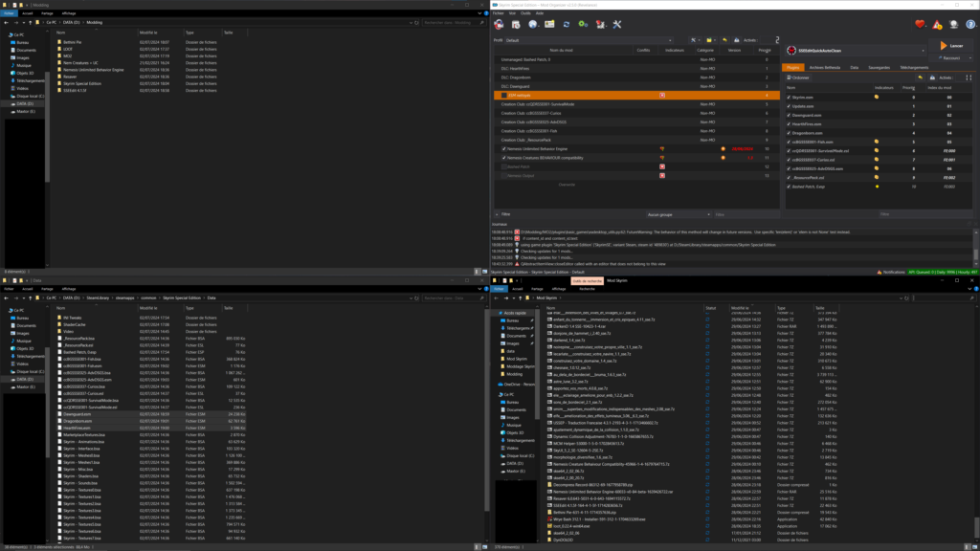Screen dimensions: 980x551
Task: Click Refresh icon in Data explorer address bar
Action: (x=416, y=298)
